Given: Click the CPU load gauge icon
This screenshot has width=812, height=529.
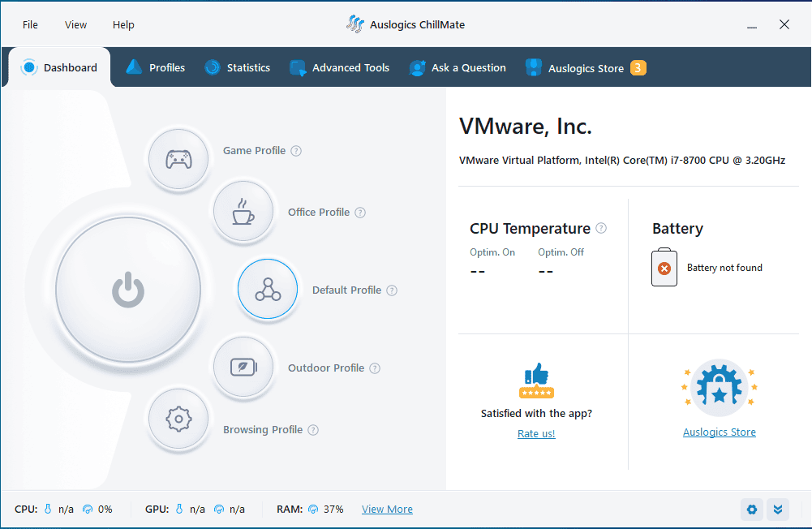Looking at the screenshot, I should coord(88,510).
